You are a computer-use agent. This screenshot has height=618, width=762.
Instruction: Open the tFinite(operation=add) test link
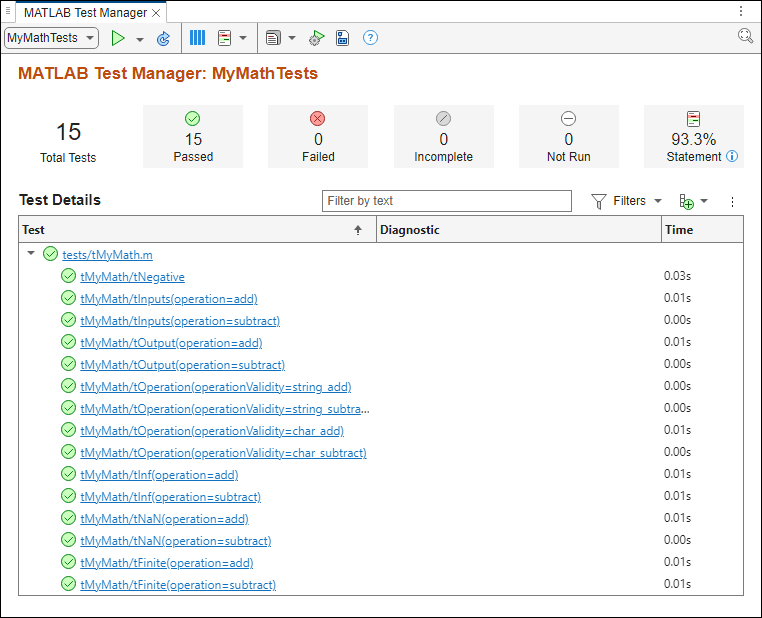(167, 563)
